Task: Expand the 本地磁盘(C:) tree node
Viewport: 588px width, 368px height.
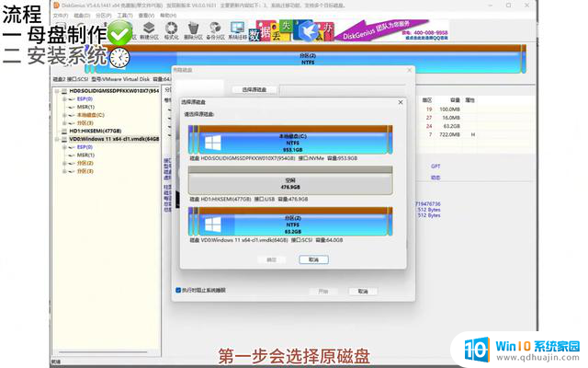Action: tap(64, 115)
